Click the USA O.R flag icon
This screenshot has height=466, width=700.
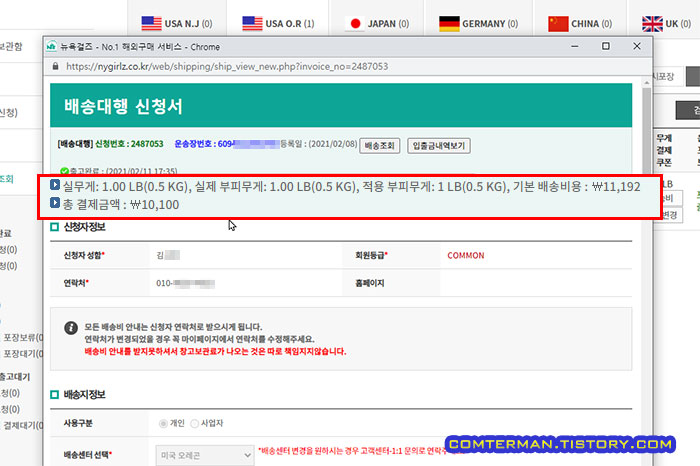tap(252, 24)
